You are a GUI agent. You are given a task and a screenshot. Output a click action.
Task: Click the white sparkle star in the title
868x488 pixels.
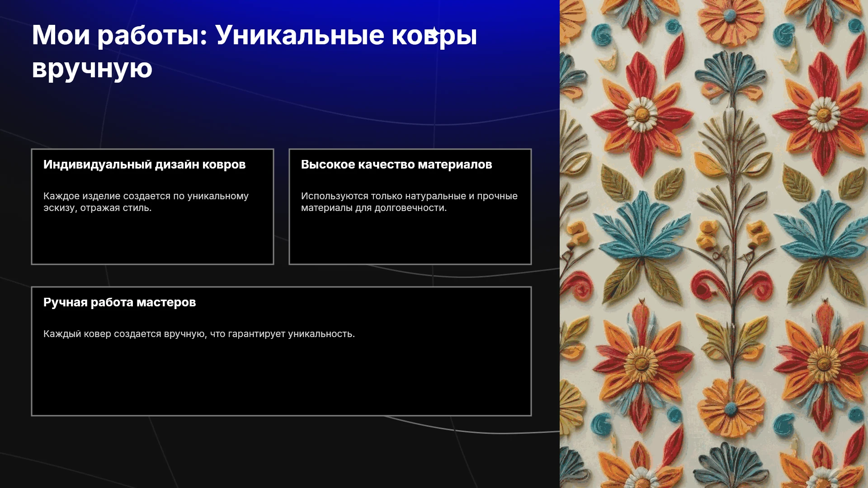pyautogui.click(x=434, y=33)
